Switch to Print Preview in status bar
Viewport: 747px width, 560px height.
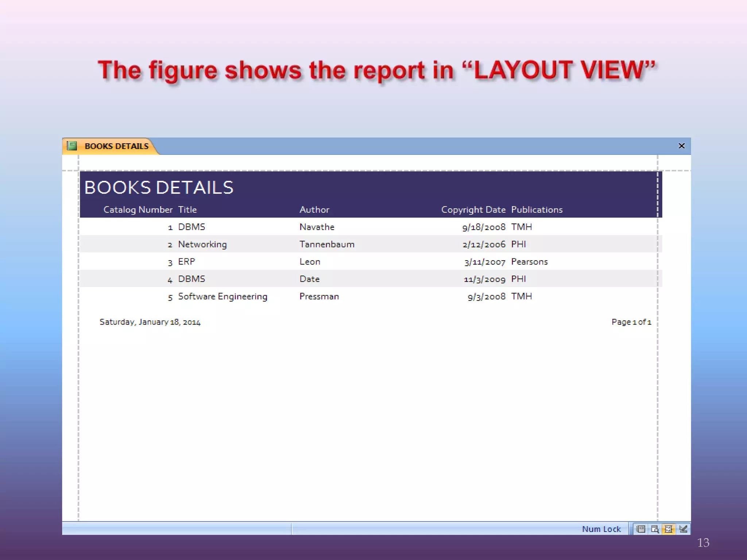click(655, 529)
